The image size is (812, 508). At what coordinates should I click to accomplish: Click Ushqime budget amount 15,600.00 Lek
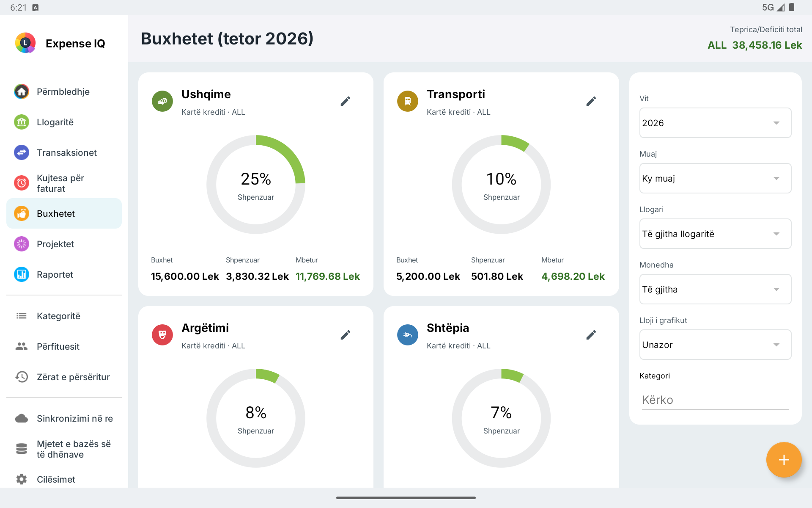point(185,276)
